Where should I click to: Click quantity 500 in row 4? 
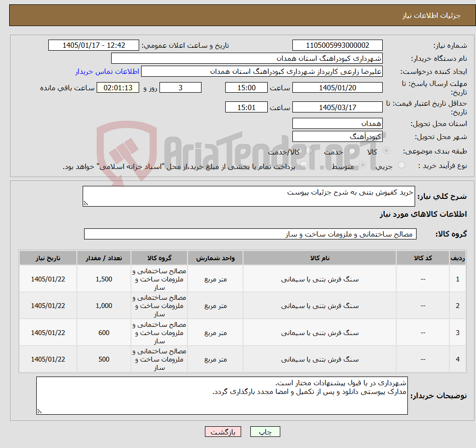tap(104, 359)
